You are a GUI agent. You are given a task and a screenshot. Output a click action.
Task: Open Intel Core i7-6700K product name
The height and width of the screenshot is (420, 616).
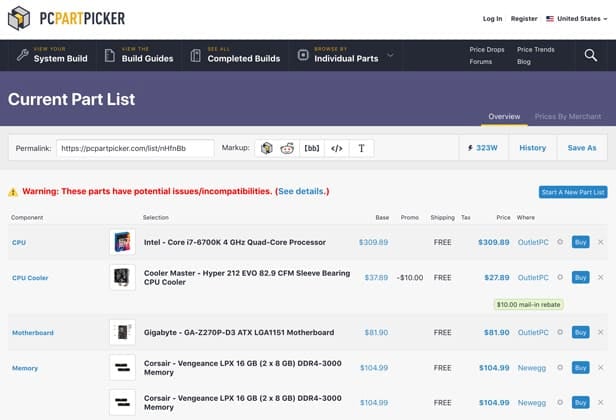pos(235,242)
